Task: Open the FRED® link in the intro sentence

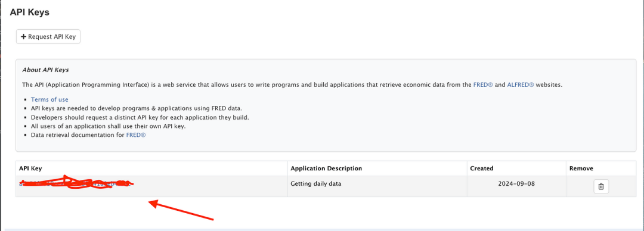Action: coord(483,85)
